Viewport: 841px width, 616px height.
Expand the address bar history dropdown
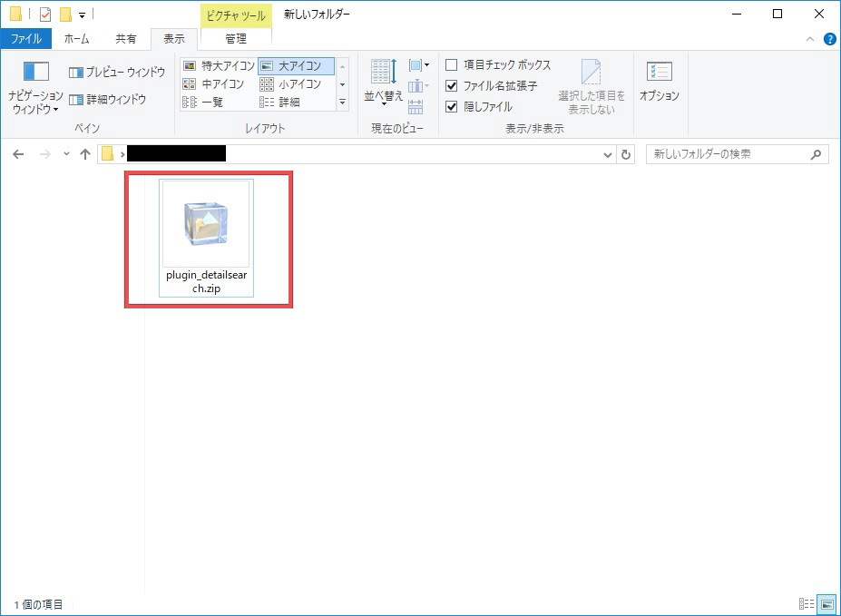click(608, 155)
